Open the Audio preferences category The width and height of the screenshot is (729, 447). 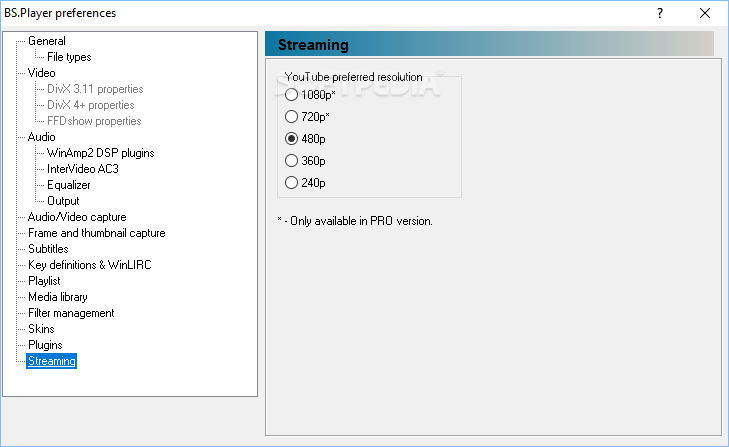click(x=41, y=137)
